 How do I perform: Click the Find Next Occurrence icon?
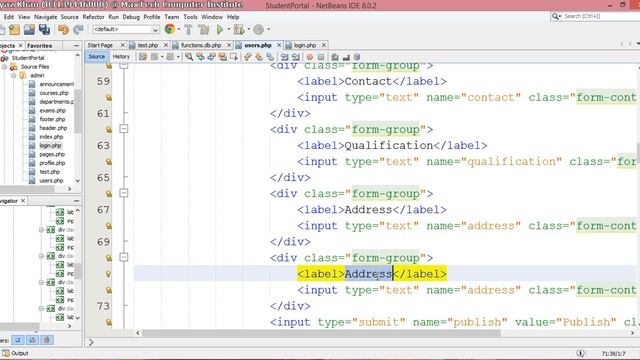click(211, 57)
